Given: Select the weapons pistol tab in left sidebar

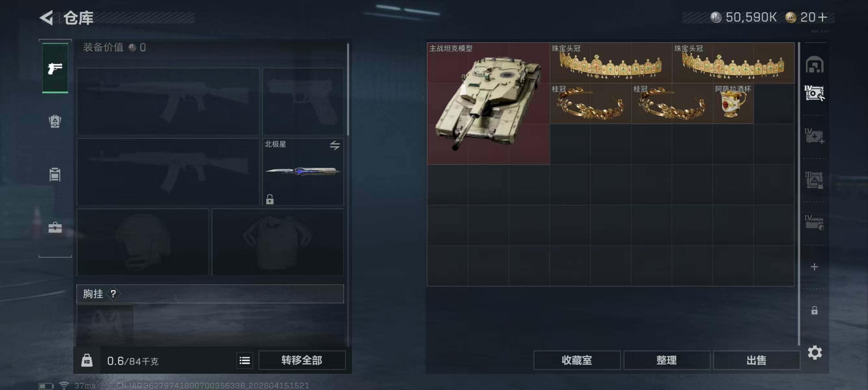Looking at the screenshot, I should tap(55, 68).
